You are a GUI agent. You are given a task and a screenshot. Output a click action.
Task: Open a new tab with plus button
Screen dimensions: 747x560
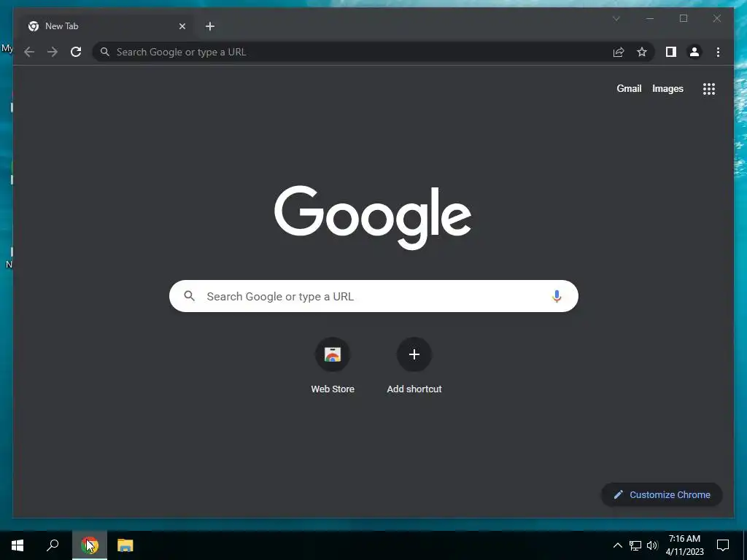[210, 26]
